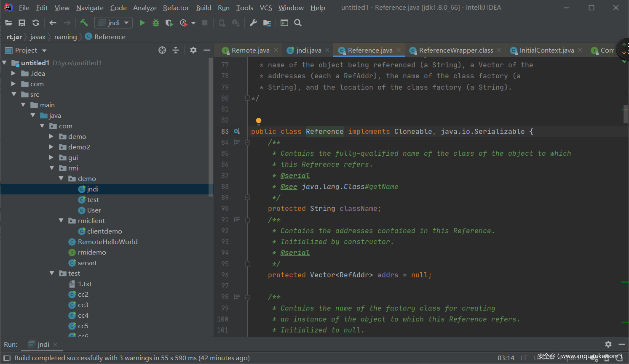Select RemoteHelloWorld in the project tree
Viewport: 629px width, 364px height.
(107, 242)
